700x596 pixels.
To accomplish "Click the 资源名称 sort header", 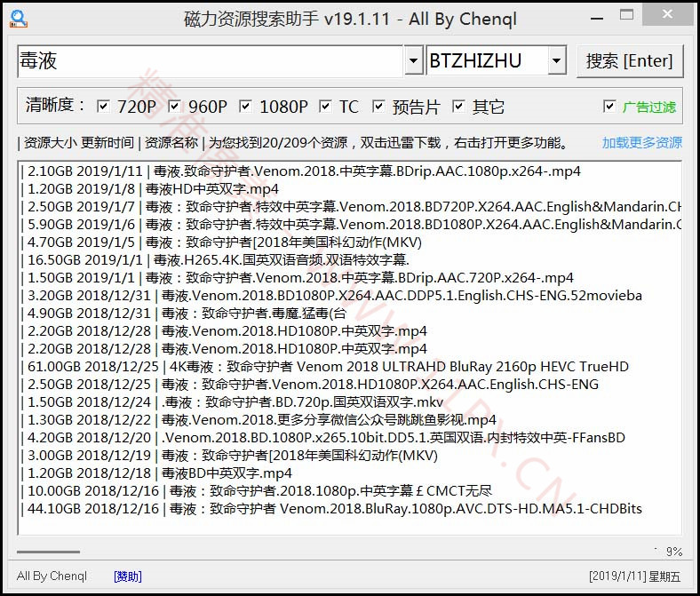I will coord(171,142).
